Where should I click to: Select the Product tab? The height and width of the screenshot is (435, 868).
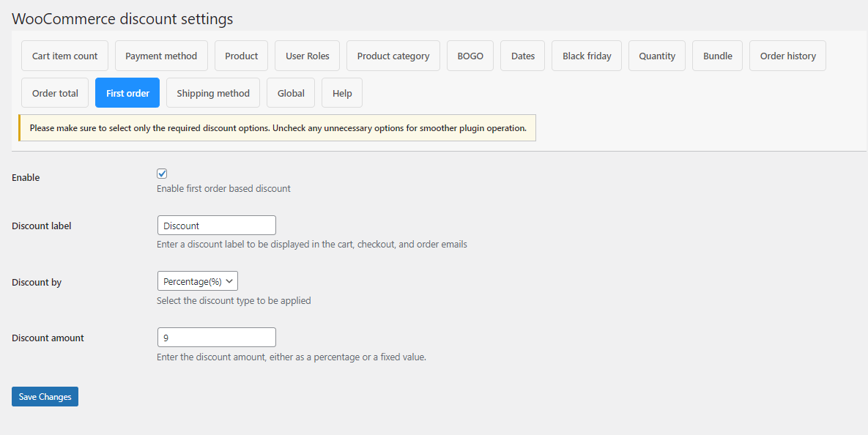click(x=241, y=55)
